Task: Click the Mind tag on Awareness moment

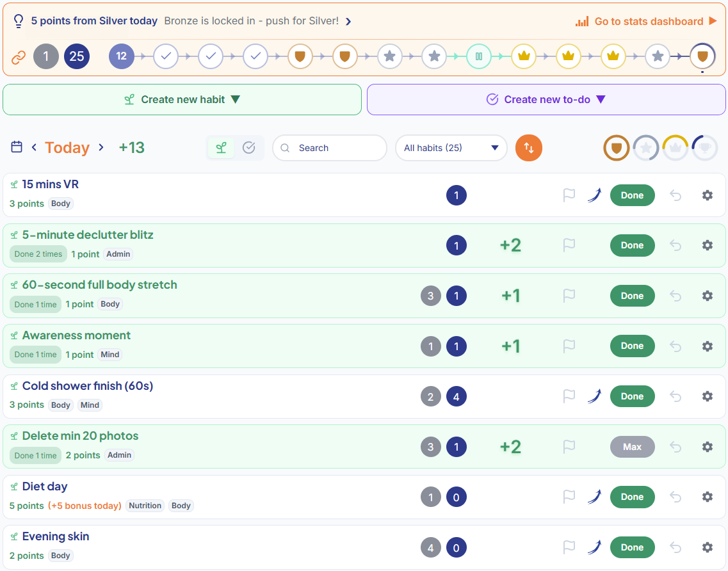Action: click(x=110, y=354)
